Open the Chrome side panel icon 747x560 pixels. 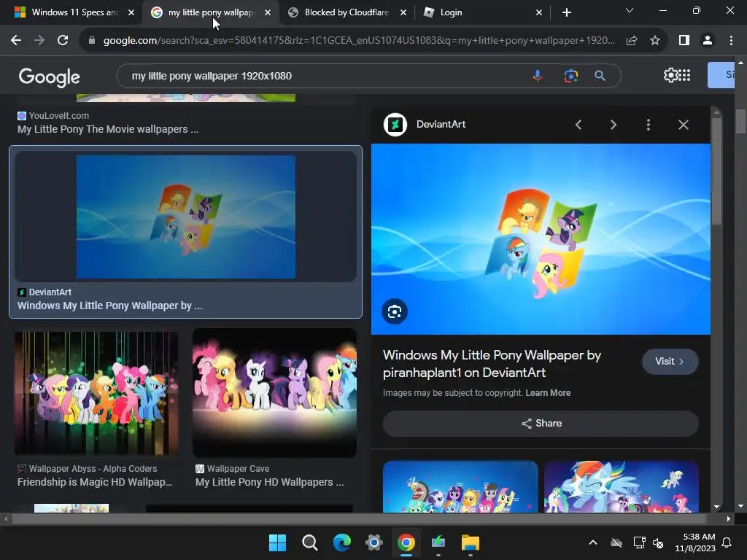[684, 41]
